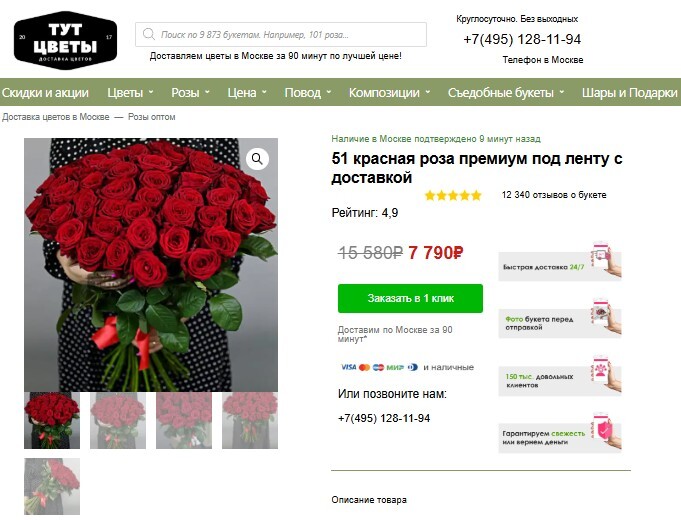Select the second bouquet thumbnail
The width and height of the screenshot is (681, 520).
tap(118, 421)
